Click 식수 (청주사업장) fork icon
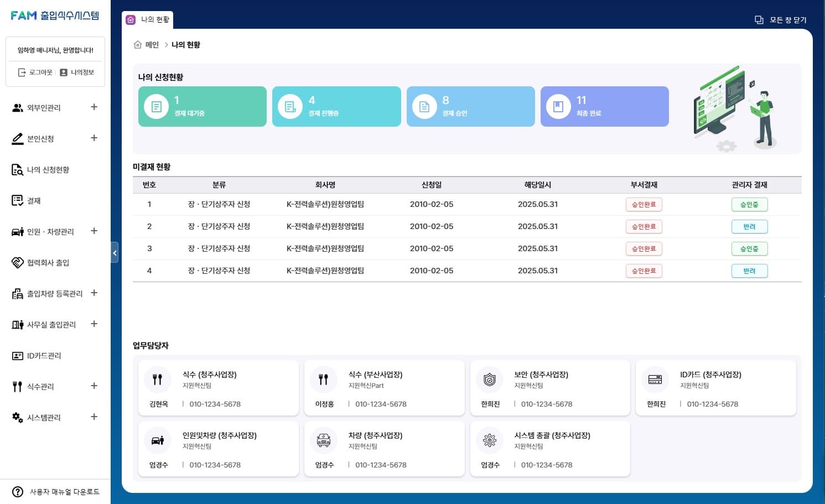The height and width of the screenshot is (504, 825). 158,380
